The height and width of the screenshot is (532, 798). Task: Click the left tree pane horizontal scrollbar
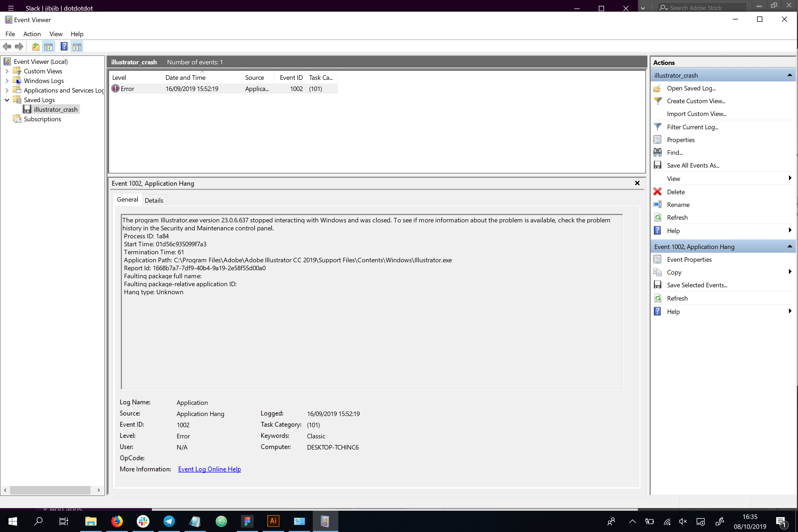50,490
